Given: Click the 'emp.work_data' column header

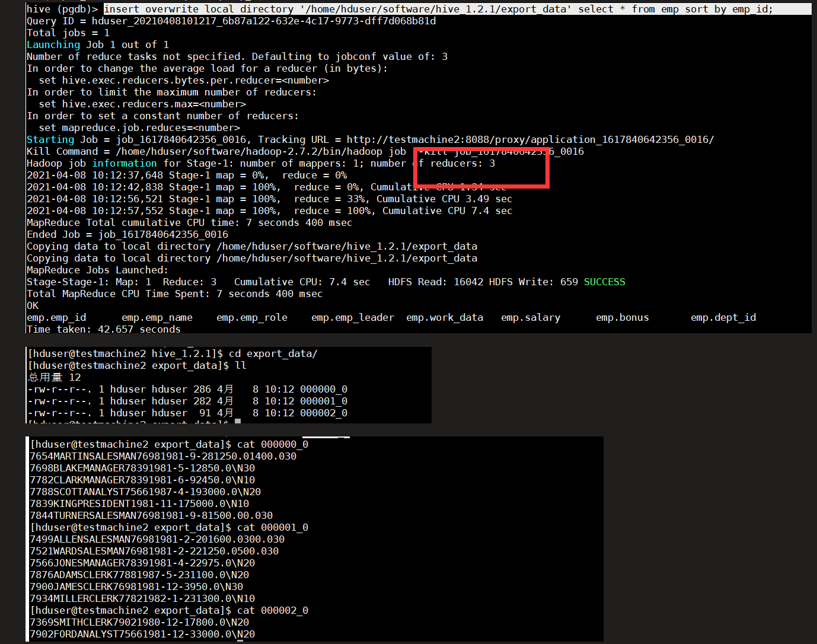Looking at the screenshot, I should [445, 317].
